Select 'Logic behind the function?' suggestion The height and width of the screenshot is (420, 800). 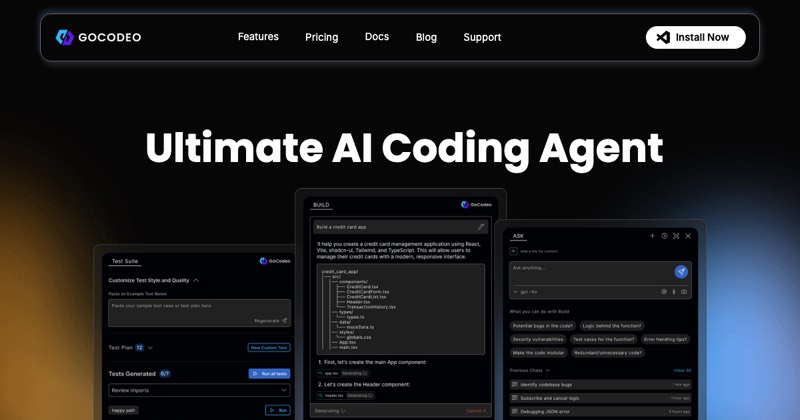[612, 326]
